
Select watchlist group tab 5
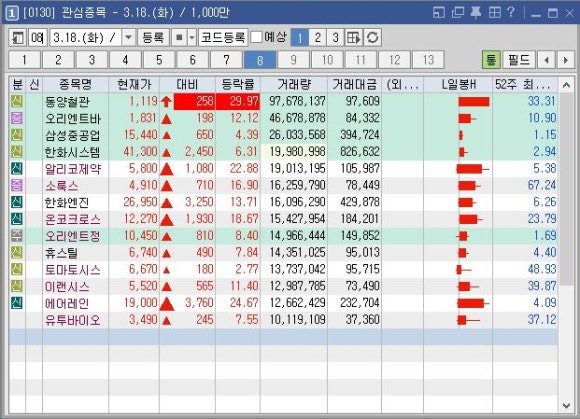[159, 60]
